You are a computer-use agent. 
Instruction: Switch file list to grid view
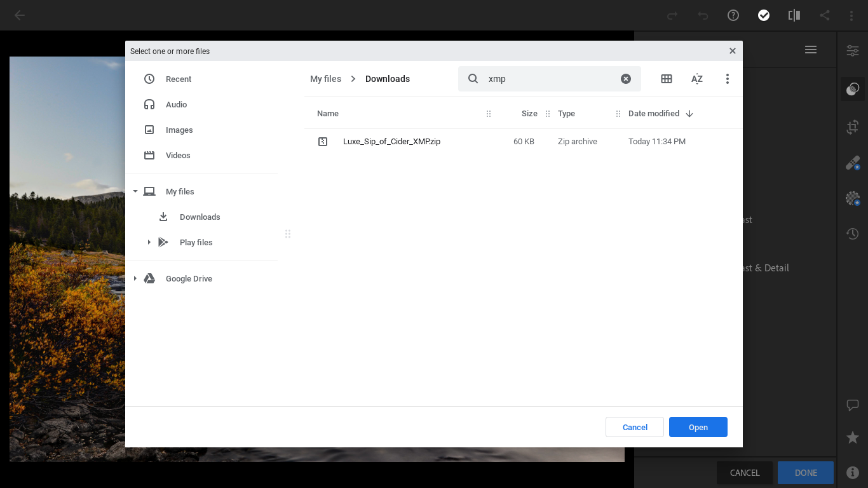(666, 79)
